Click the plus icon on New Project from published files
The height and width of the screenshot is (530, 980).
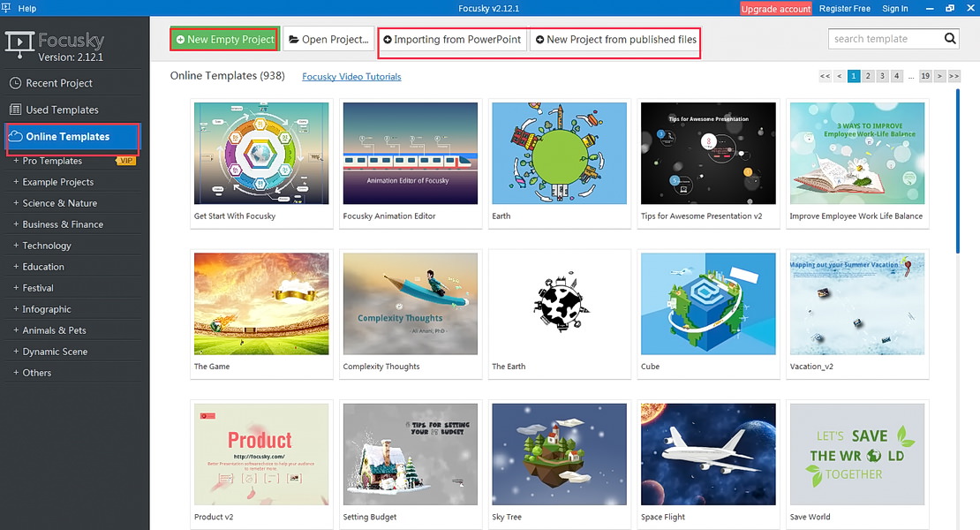[x=540, y=40]
